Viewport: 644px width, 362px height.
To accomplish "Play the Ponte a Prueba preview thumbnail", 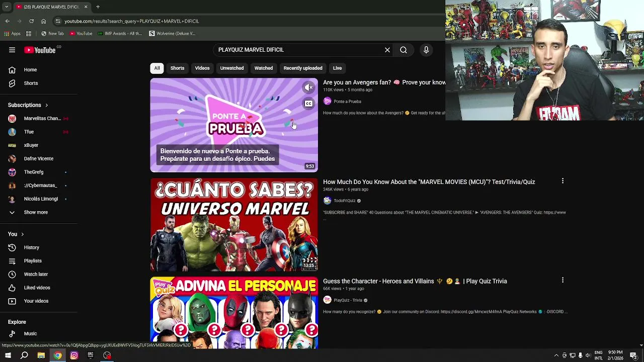I will click(234, 125).
